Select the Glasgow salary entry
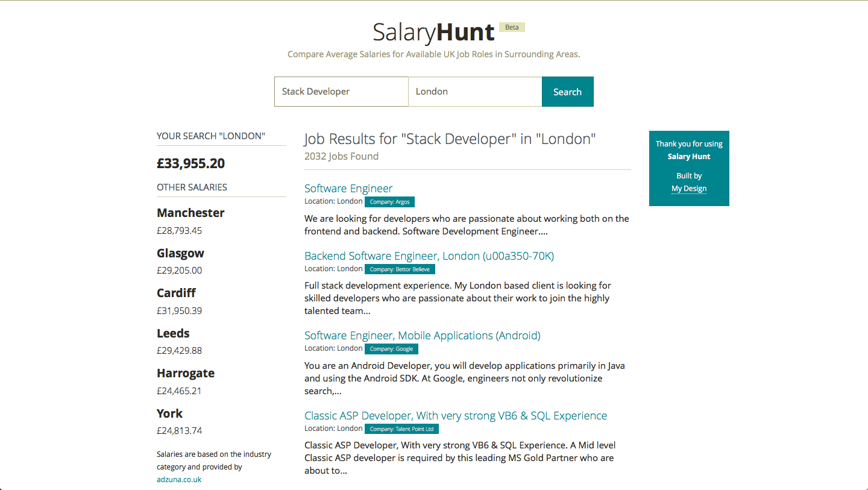Screen dimensions: 868x490 pos(180,253)
